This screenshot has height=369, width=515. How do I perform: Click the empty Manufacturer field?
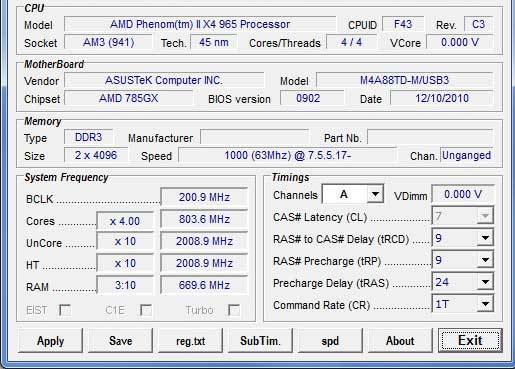pos(254,137)
